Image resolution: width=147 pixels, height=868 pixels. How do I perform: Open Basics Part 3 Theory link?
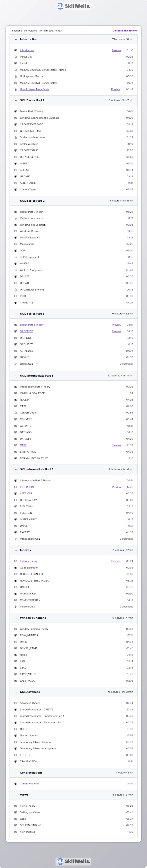point(32,325)
